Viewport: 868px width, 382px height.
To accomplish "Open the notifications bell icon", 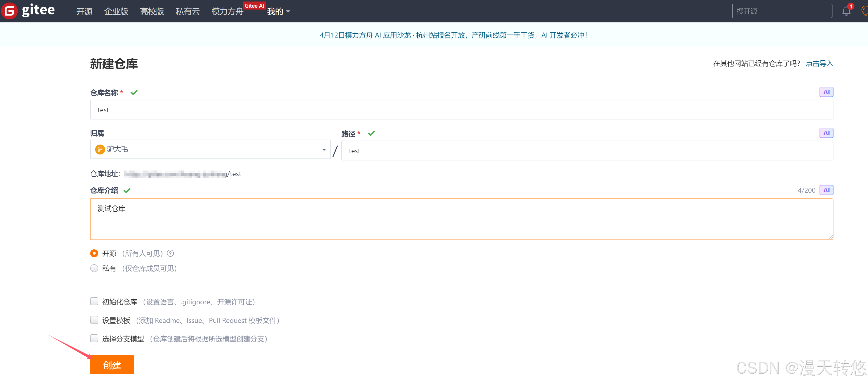I will click(x=846, y=11).
